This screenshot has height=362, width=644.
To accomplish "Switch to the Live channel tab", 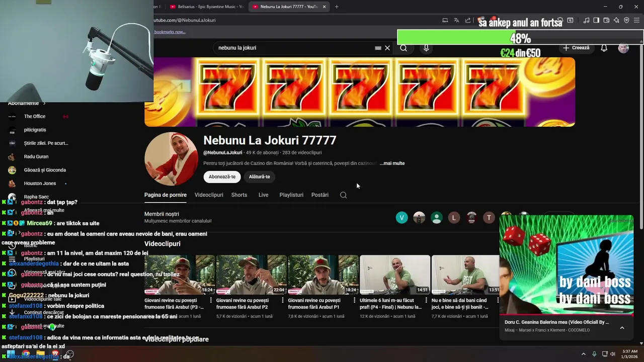I will click(263, 195).
